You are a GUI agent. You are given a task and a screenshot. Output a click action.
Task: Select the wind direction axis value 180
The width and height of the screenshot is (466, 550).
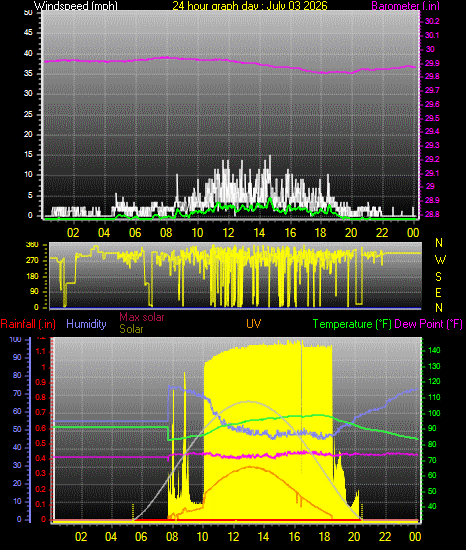(32, 276)
